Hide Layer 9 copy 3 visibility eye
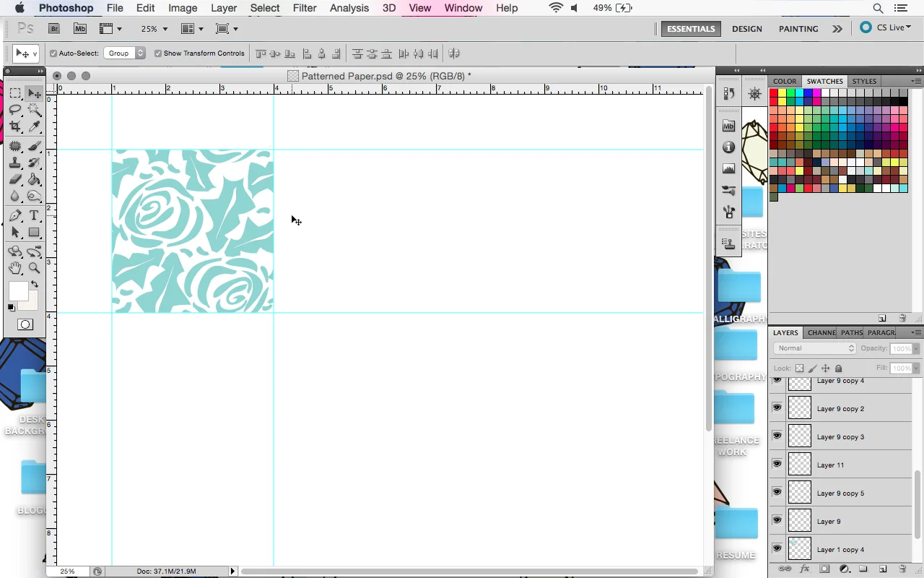The height and width of the screenshot is (578, 924). [777, 436]
